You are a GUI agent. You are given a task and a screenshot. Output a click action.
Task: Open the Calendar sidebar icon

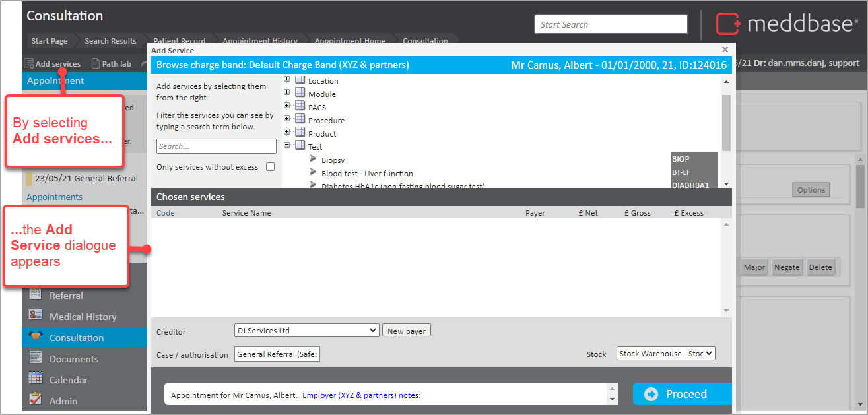[36, 379]
